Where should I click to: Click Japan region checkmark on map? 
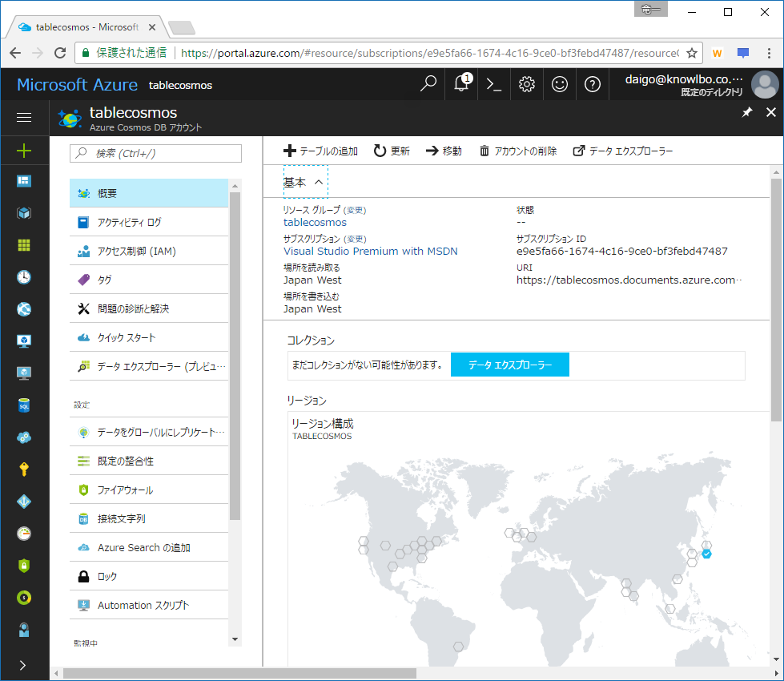tap(706, 554)
